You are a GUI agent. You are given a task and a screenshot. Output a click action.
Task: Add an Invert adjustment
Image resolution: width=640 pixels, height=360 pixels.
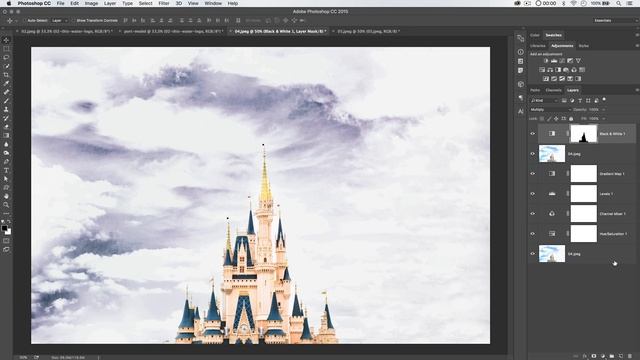pos(546,79)
